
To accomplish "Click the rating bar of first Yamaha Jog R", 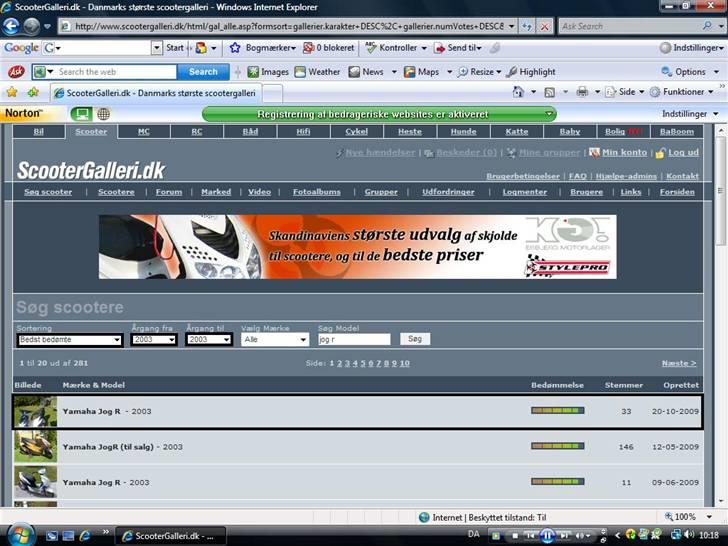I will (x=557, y=411).
